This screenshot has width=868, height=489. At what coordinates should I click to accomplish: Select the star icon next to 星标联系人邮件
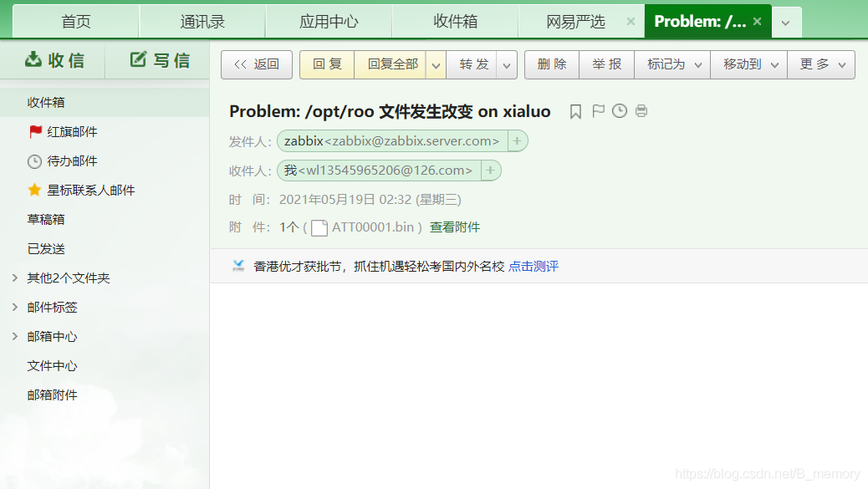coord(34,190)
